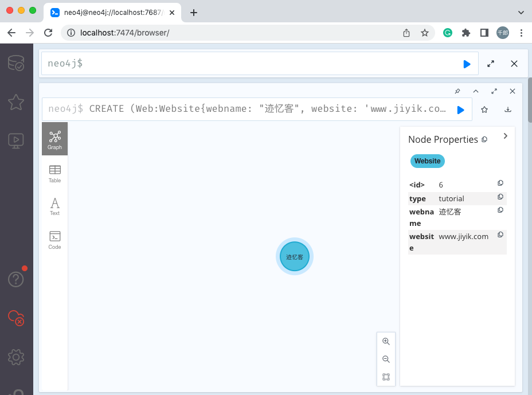Go back in browser history
Viewport: 532px width, 395px height.
[11, 33]
